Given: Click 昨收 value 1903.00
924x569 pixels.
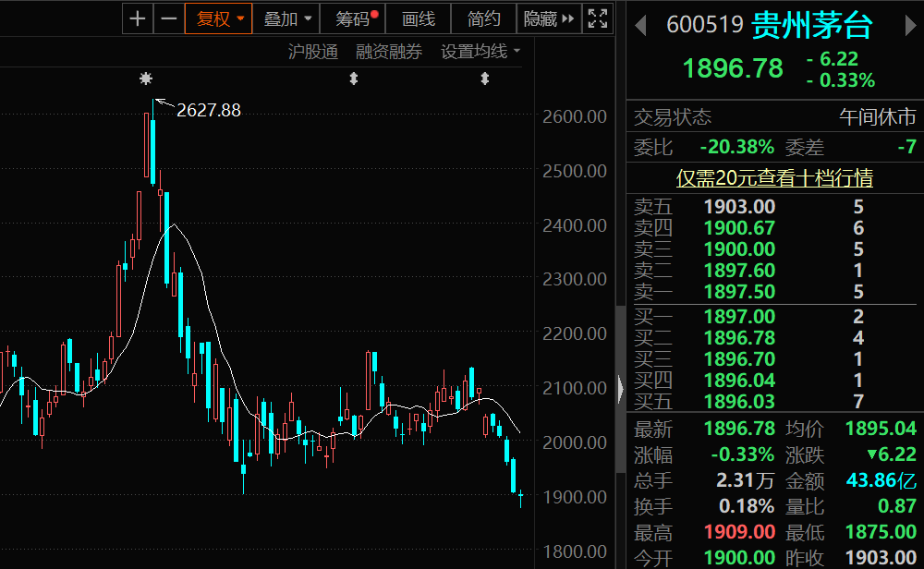Looking at the screenshot, I should pyautogui.click(x=881, y=557).
